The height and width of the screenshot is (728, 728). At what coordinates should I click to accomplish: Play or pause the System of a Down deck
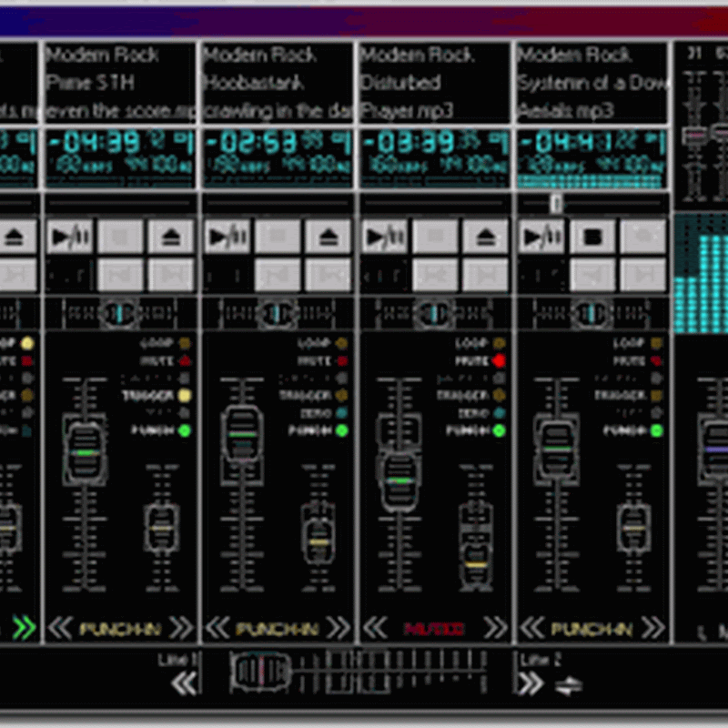click(541, 237)
